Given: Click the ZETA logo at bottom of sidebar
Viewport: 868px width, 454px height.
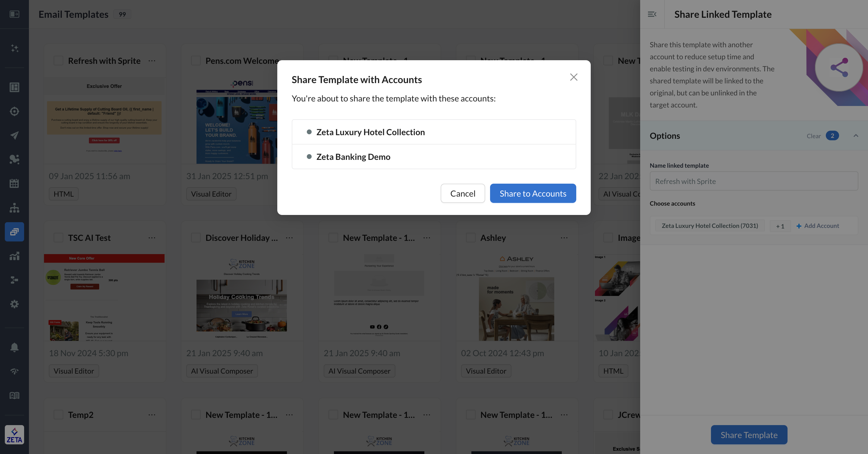Looking at the screenshot, I should tap(14, 434).
